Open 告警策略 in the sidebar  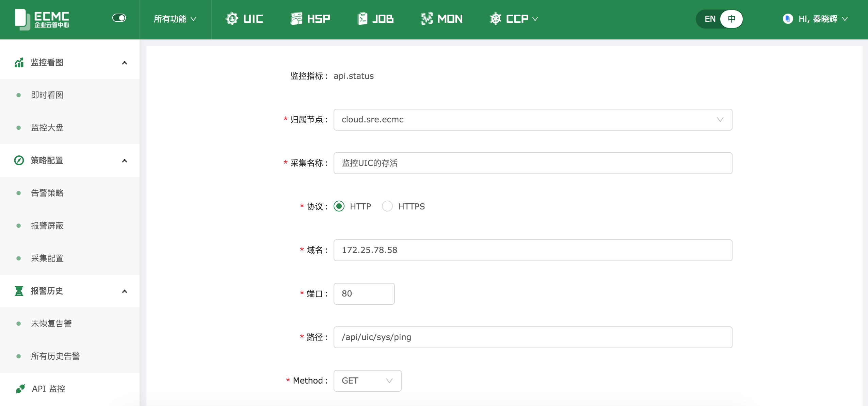pyautogui.click(x=47, y=193)
